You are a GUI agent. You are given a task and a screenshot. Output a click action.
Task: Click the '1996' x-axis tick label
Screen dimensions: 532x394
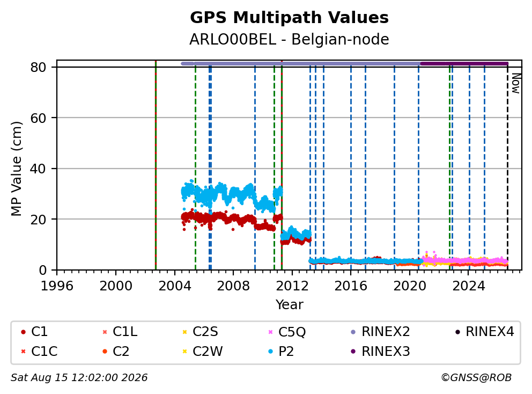click(57, 286)
